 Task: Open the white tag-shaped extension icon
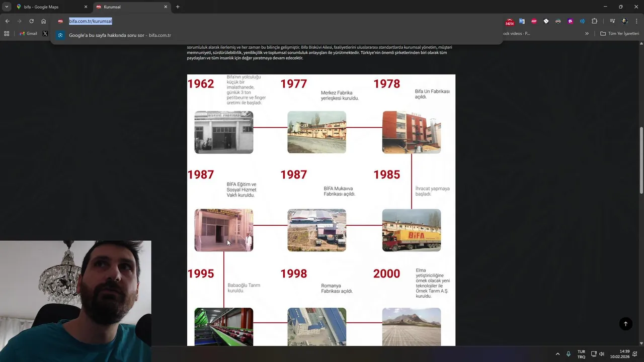(x=546, y=21)
